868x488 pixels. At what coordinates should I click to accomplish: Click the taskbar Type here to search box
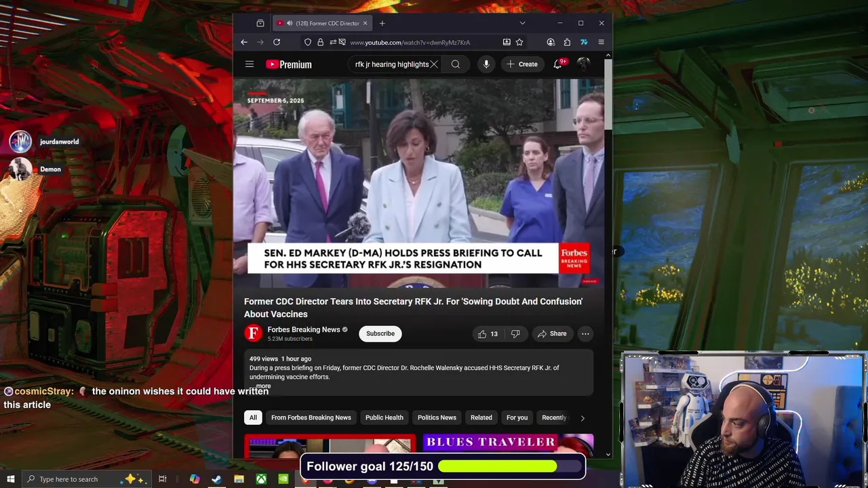(x=86, y=479)
